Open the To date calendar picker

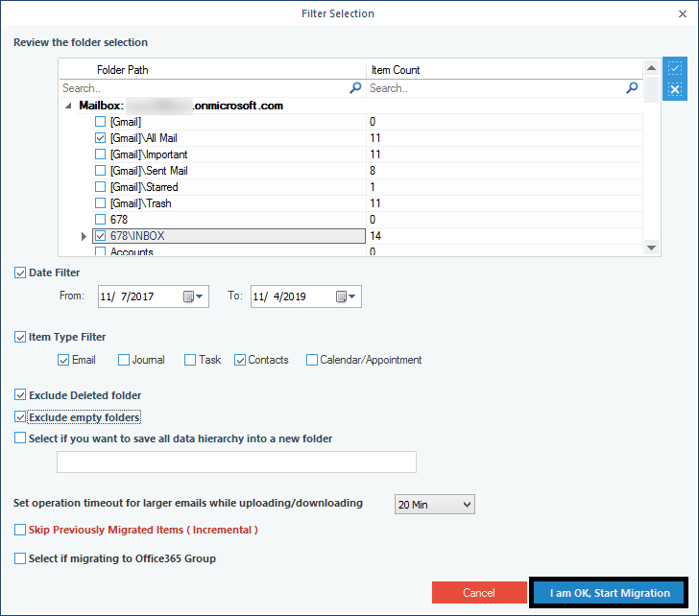346,296
